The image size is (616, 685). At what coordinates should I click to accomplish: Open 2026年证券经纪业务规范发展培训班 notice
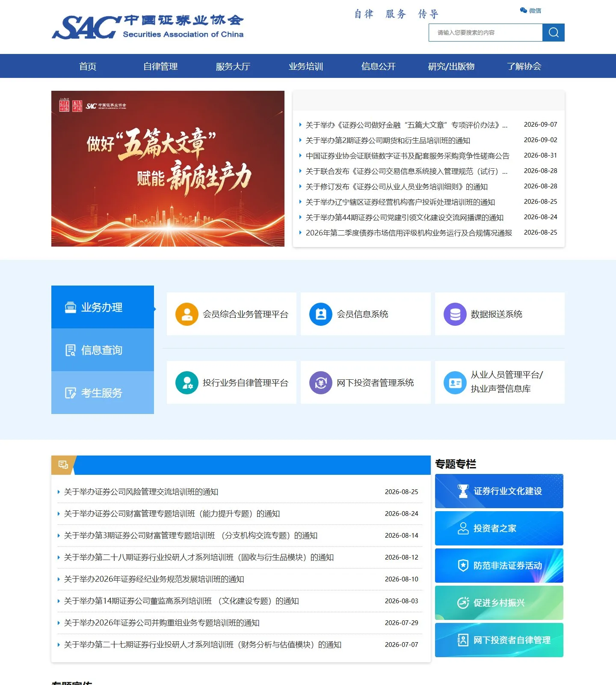(x=154, y=579)
